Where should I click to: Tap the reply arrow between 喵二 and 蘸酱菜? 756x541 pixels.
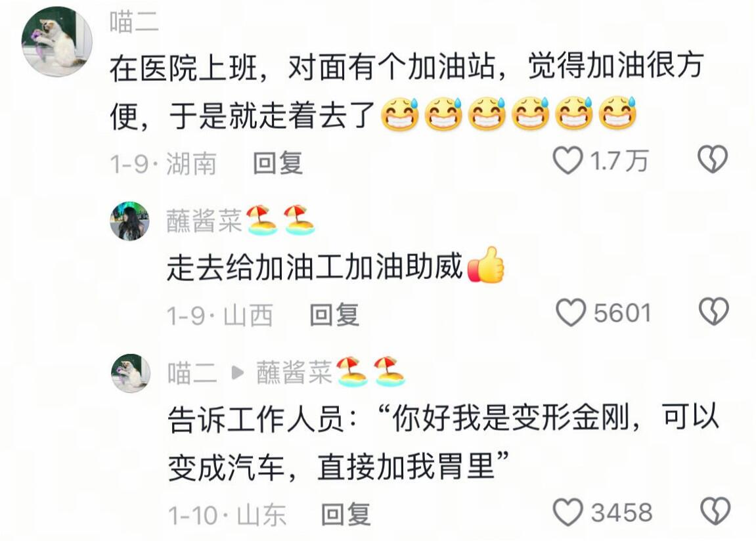[x=237, y=373]
